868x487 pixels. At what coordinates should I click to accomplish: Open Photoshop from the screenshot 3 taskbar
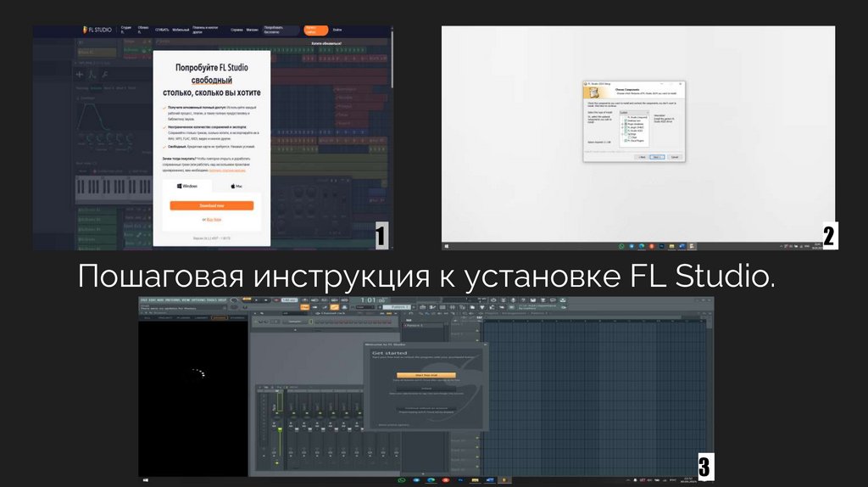coord(460,480)
